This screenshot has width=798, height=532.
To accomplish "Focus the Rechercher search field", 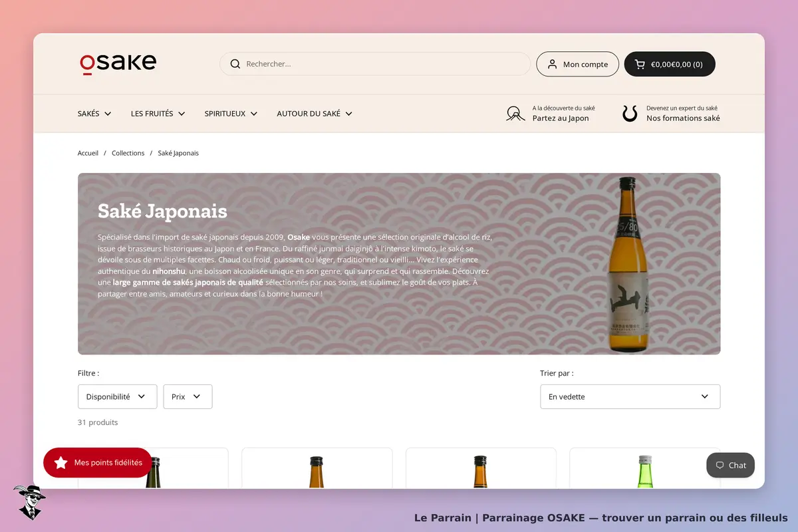I will coord(375,64).
